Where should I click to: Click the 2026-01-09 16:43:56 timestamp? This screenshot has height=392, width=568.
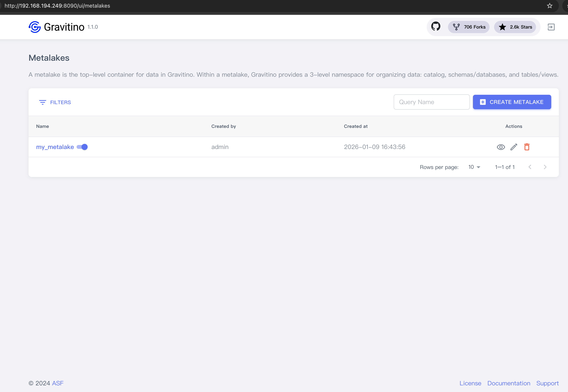(374, 147)
